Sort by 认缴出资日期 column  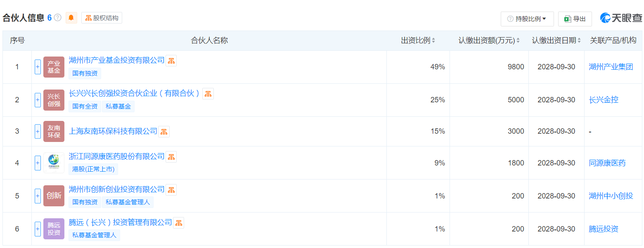pos(556,40)
